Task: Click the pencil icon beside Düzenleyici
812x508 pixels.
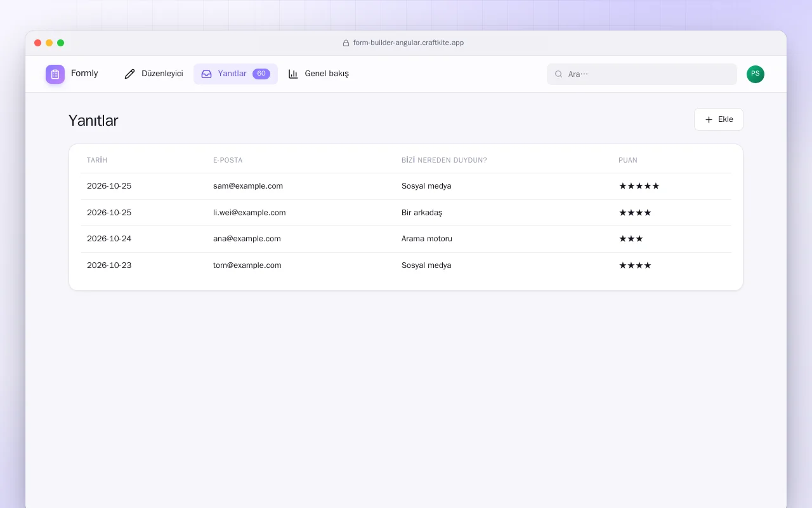Action: (x=130, y=74)
